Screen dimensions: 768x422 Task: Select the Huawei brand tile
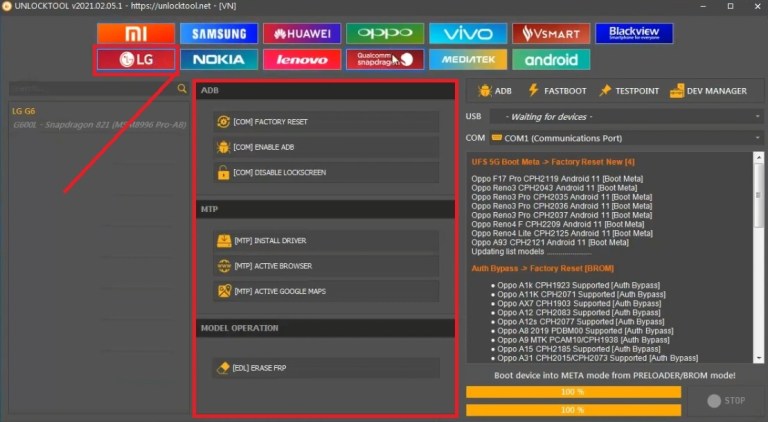[302, 33]
